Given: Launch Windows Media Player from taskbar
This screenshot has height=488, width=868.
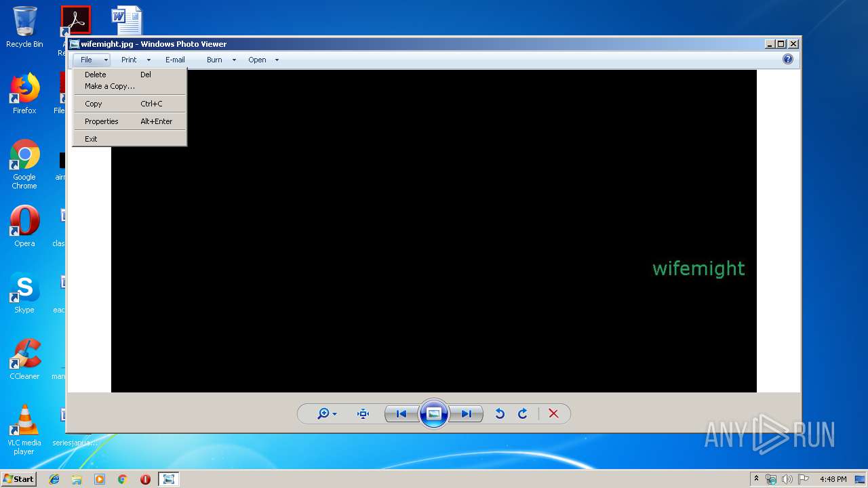Looking at the screenshot, I should point(100,479).
